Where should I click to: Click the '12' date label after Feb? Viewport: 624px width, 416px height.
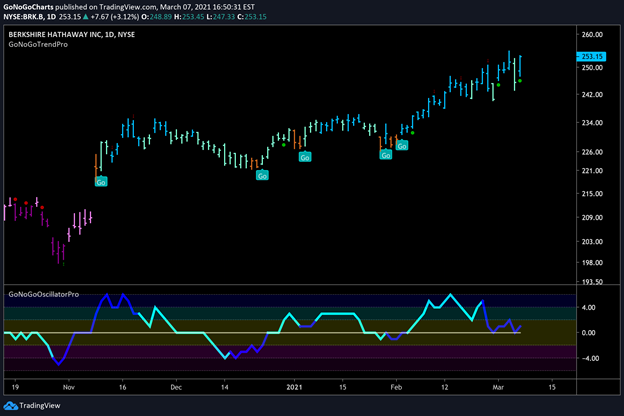444,387
